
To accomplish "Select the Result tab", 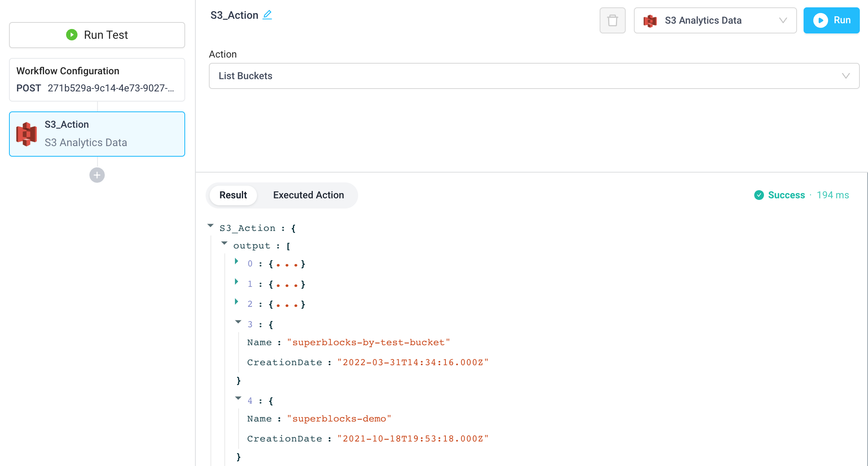I will pyautogui.click(x=233, y=195).
